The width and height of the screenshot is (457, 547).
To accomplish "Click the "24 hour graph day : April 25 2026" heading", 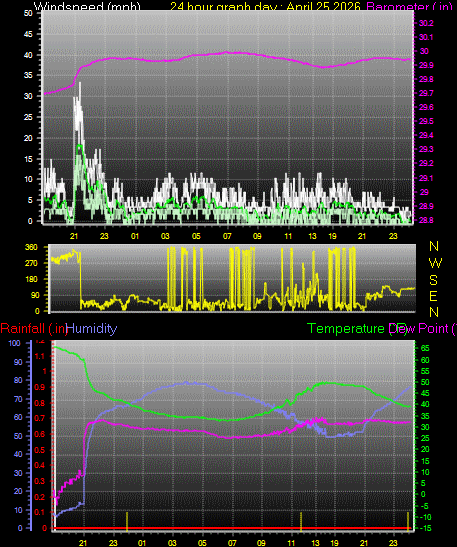I will pos(265,6).
